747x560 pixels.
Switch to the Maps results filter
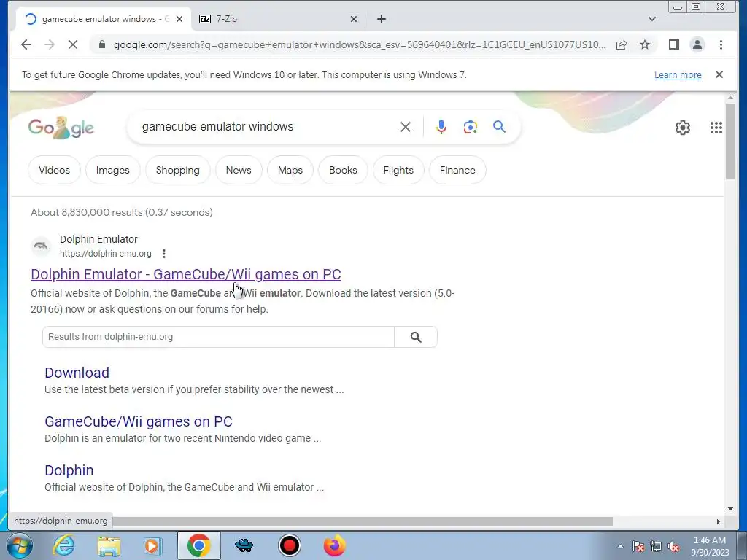pos(290,170)
